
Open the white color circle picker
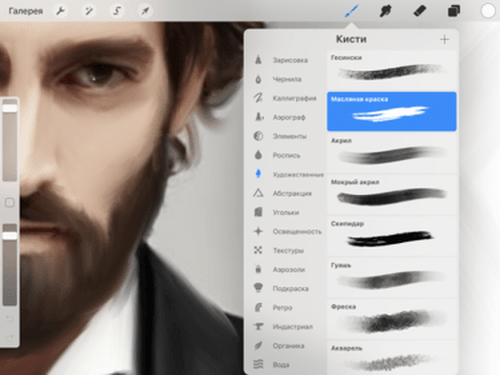click(488, 11)
